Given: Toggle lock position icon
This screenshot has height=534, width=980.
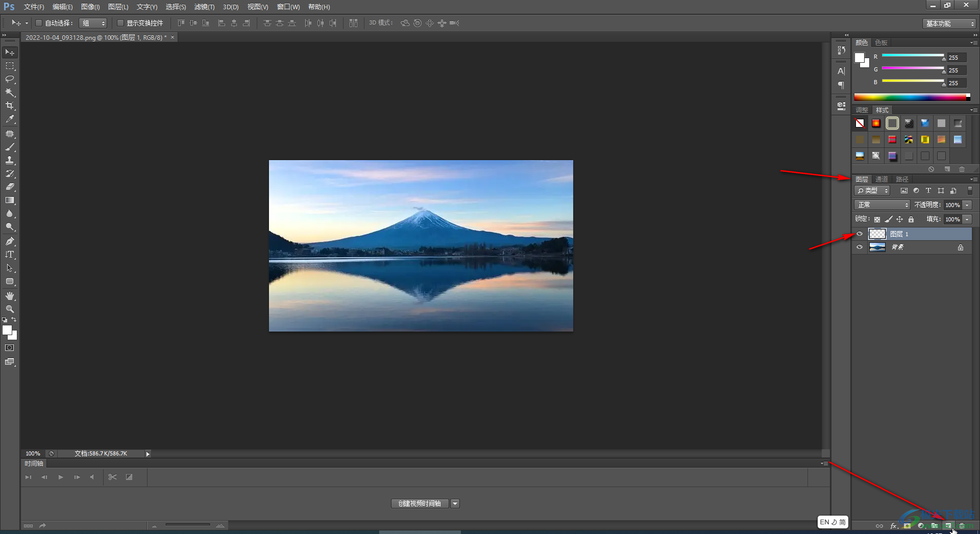Looking at the screenshot, I should pyautogui.click(x=900, y=219).
